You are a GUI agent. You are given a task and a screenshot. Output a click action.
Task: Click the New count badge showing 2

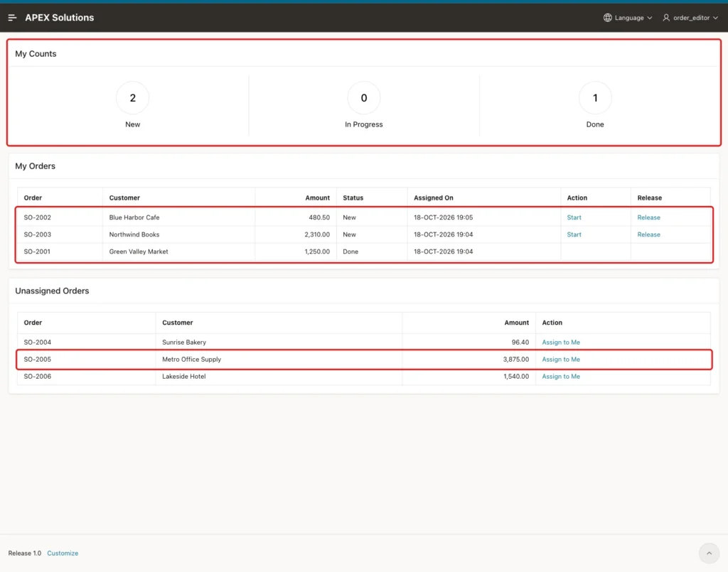pos(133,98)
